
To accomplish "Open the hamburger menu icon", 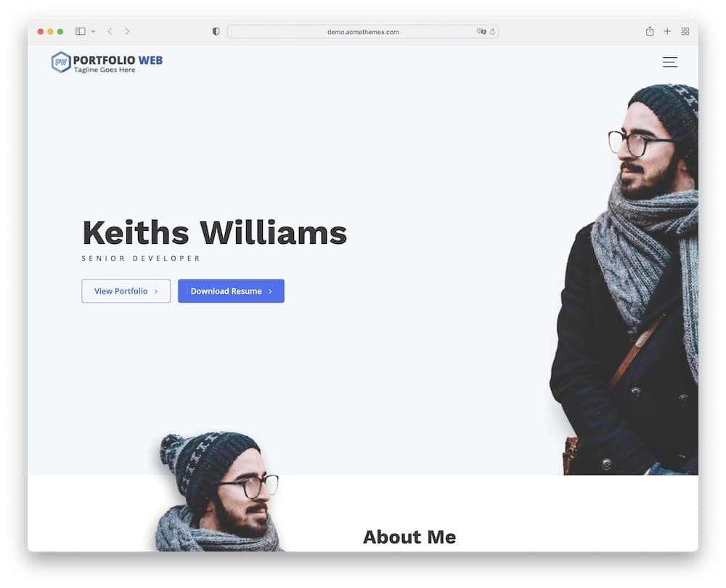I will click(x=669, y=62).
